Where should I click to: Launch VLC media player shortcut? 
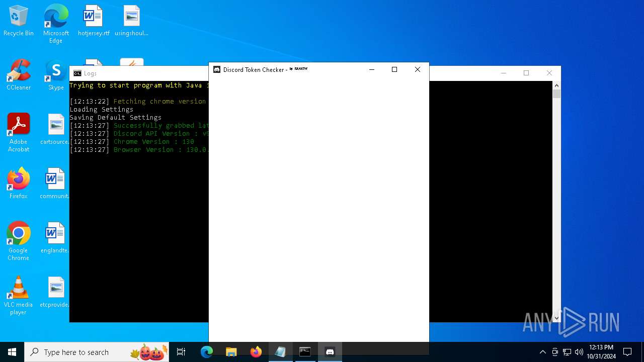point(19,296)
